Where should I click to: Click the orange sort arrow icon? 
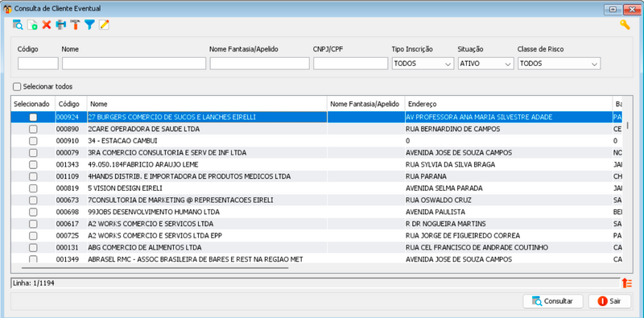coord(626,283)
